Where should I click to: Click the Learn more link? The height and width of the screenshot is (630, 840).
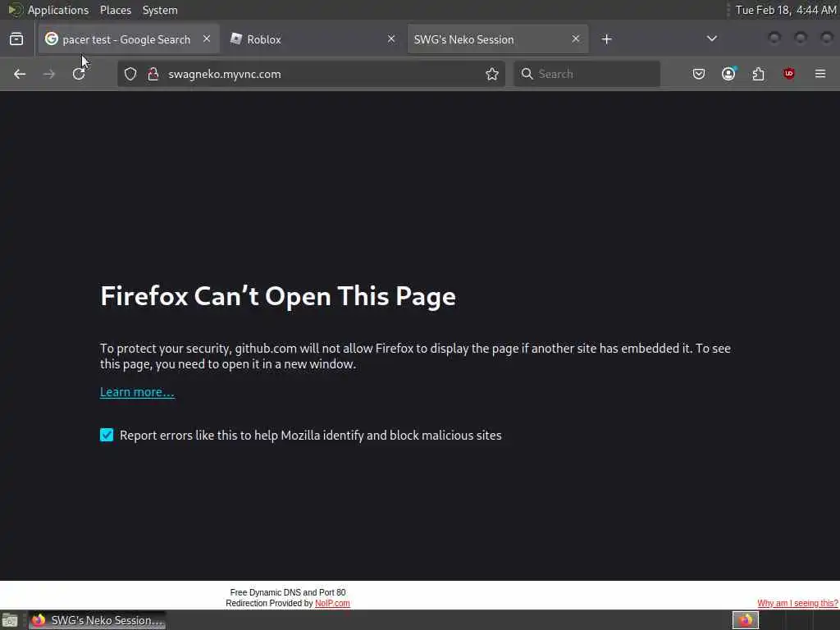coord(137,392)
